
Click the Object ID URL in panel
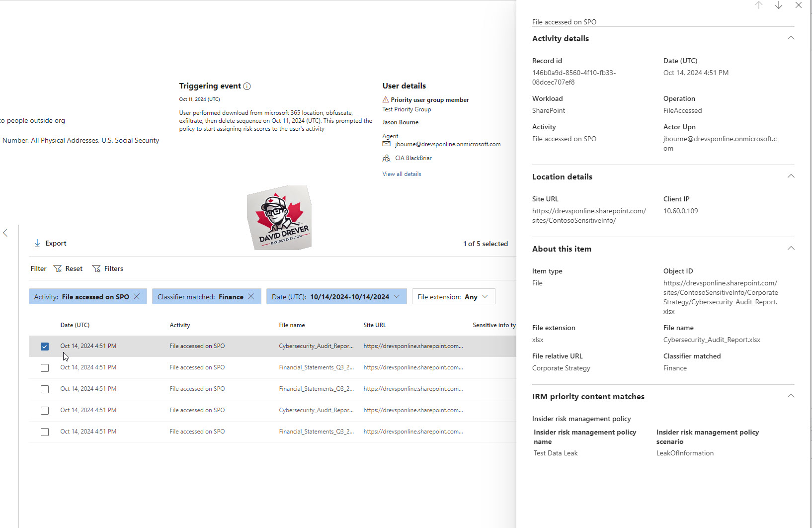pos(721,297)
